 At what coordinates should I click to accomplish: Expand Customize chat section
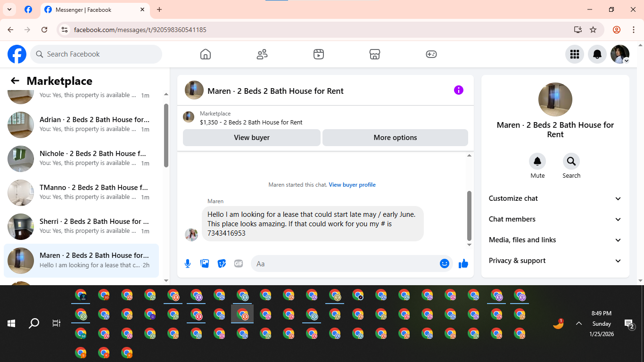click(x=555, y=198)
